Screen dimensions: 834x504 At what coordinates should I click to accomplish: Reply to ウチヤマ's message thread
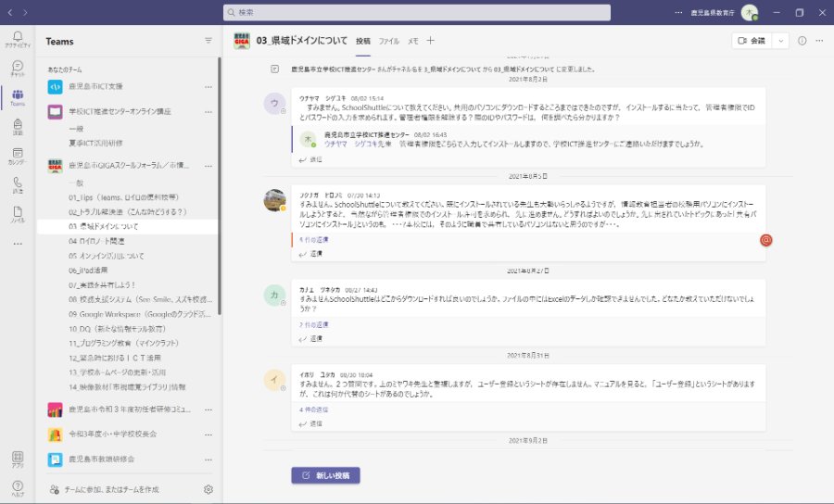click(310, 159)
